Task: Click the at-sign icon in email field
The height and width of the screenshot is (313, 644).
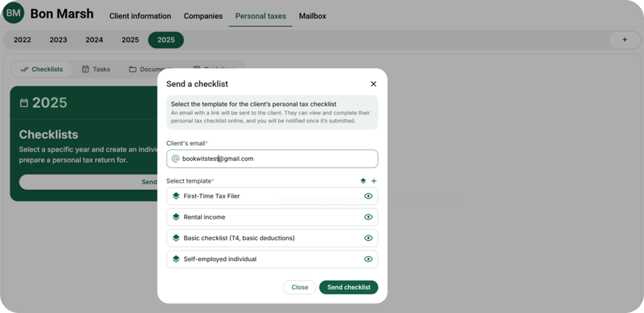Action: 175,159
